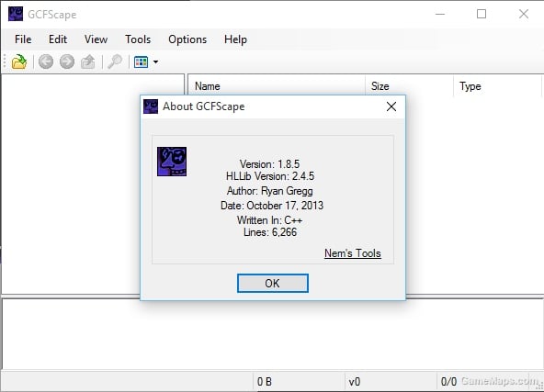Click the About dialog title bar icon
544x392 pixels.
(151, 106)
